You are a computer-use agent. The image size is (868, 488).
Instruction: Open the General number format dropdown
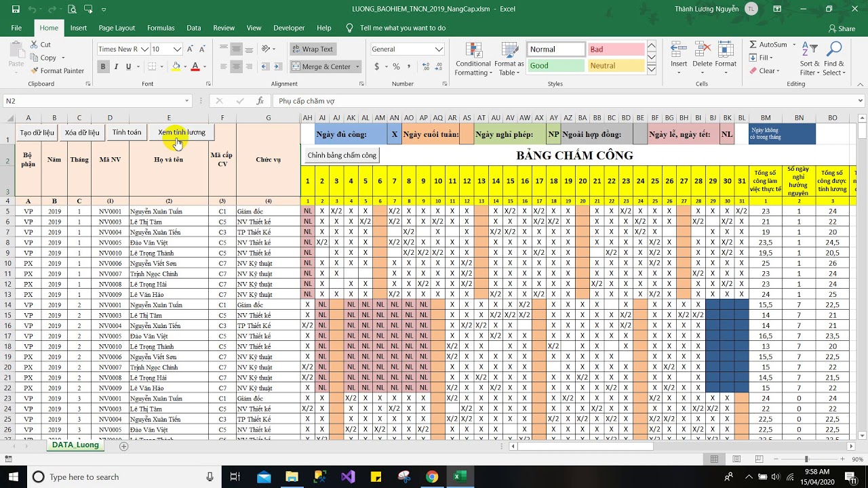tap(439, 49)
